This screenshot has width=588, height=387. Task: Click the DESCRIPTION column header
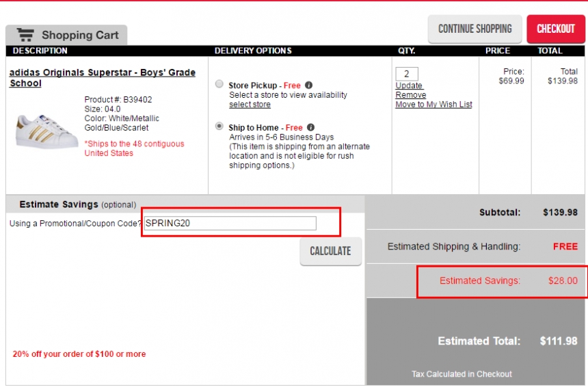40,51
